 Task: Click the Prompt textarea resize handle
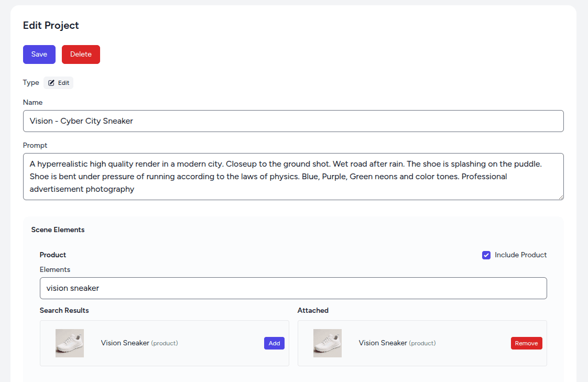point(561,197)
